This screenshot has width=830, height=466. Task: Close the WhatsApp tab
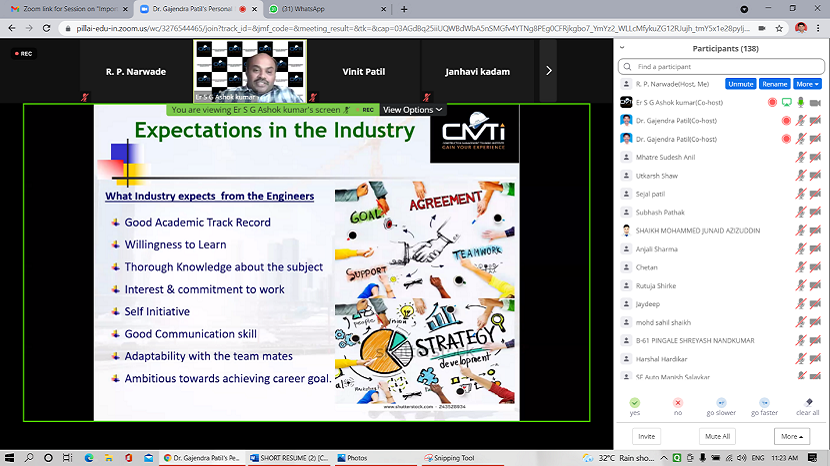point(384,9)
